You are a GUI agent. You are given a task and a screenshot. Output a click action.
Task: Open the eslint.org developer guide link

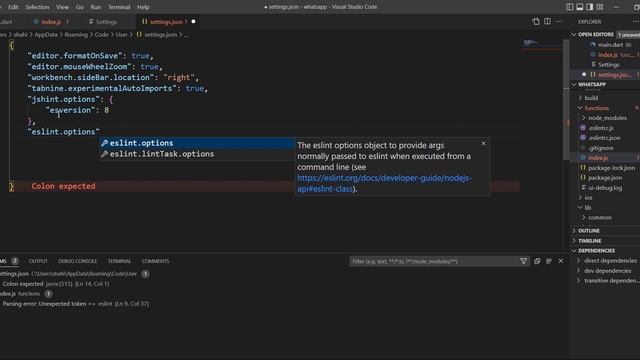click(x=384, y=183)
